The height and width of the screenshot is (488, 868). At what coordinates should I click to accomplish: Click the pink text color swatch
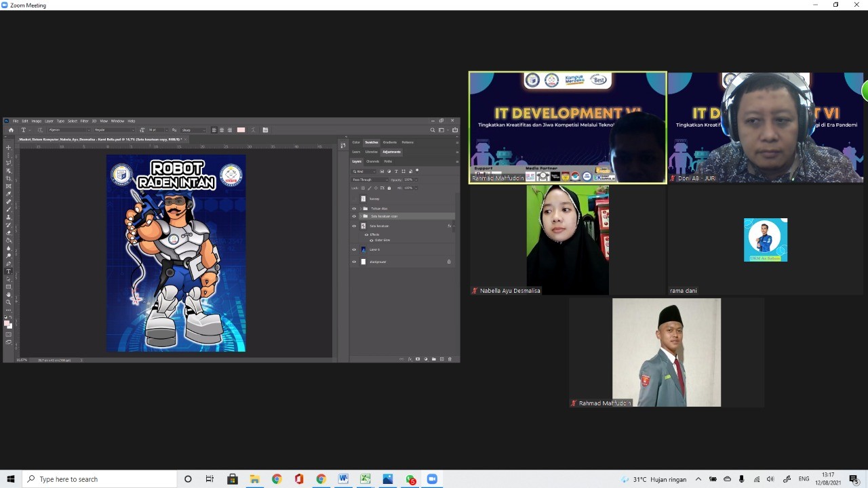pyautogui.click(x=241, y=129)
